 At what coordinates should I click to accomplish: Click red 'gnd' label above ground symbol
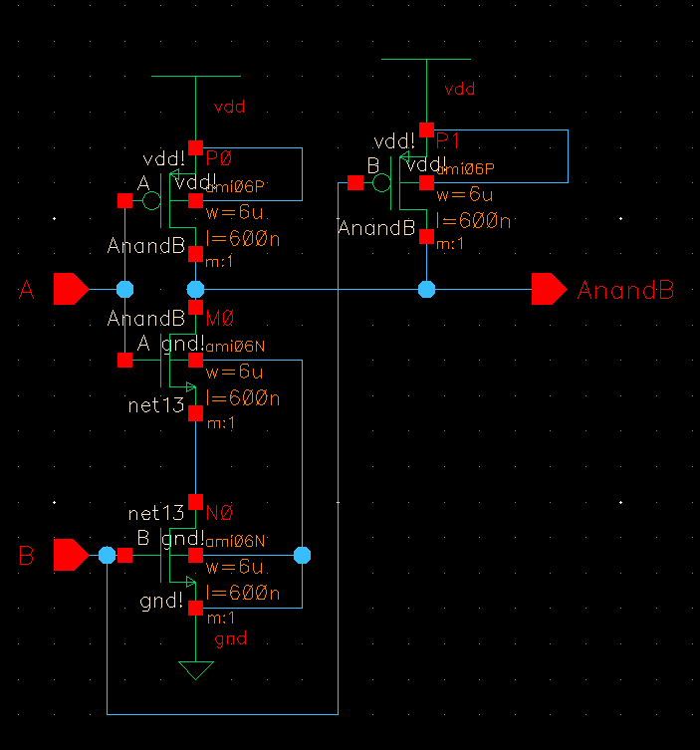231,639
